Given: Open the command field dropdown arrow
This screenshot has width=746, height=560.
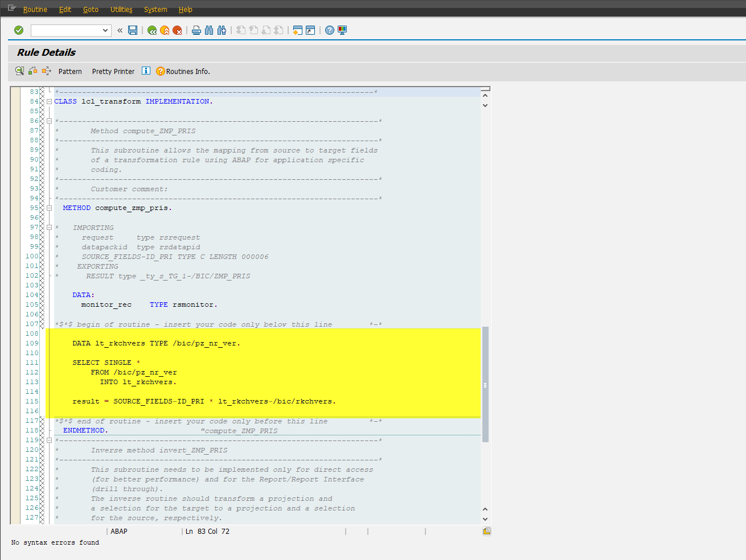Looking at the screenshot, I should click(x=105, y=31).
